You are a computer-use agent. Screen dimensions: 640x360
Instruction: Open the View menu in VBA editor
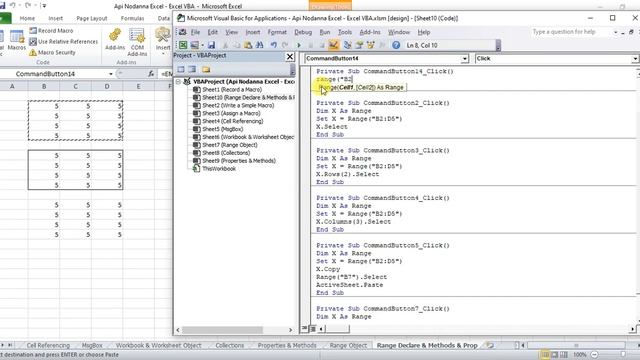pyautogui.click(x=231, y=32)
